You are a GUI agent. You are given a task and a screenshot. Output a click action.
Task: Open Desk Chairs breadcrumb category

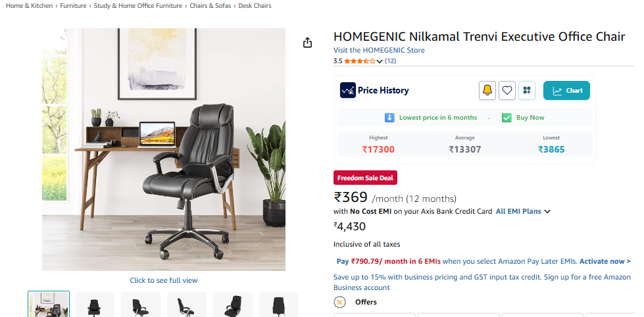point(255,6)
